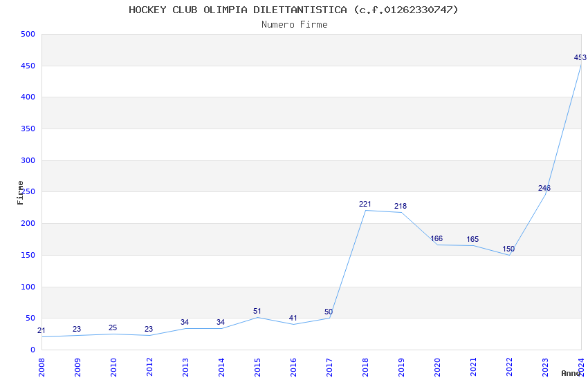Click the data label 166 for 2020
This screenshot has width=588, height=380.
(437, 238)
